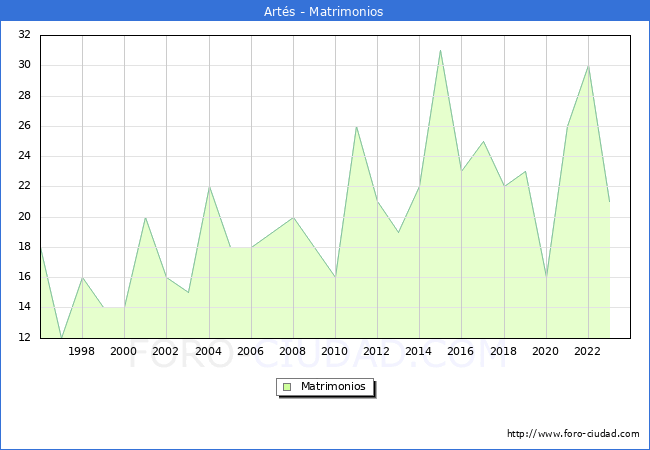Viewport: 650px width, 450px height.
Task: Click the 2019 data point at 23
Action: point(526,172)
